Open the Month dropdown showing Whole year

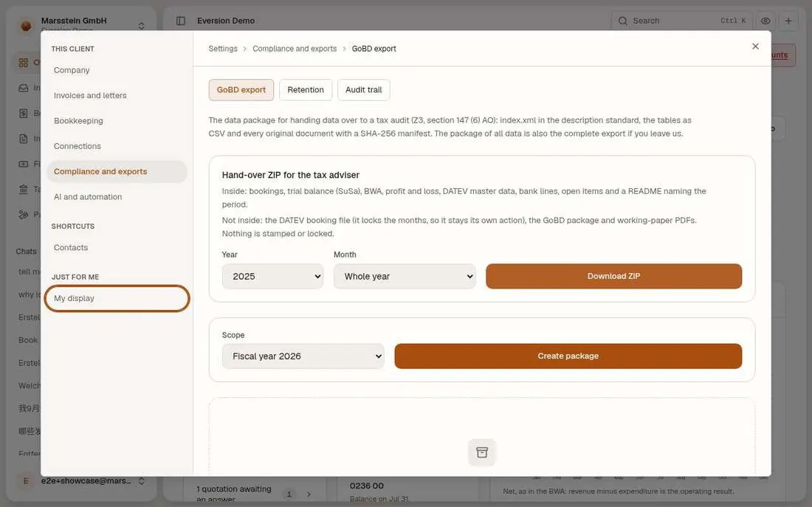[405, 277]
